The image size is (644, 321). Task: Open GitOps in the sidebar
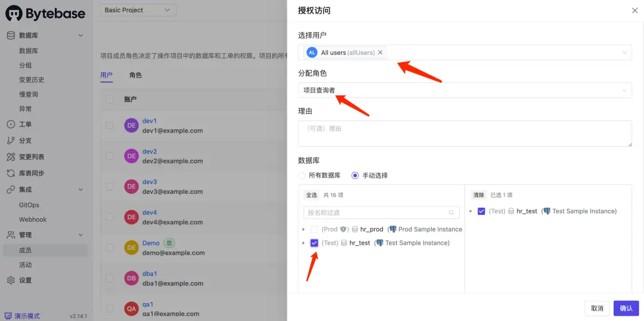pyautogui.click(x=29, y=205)
